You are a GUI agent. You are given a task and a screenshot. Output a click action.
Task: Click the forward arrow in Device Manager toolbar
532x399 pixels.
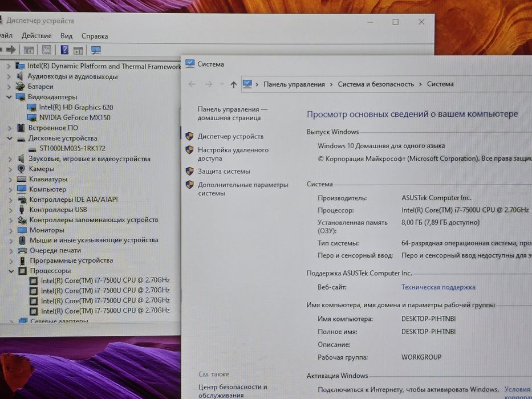click(x=11, y=50)
